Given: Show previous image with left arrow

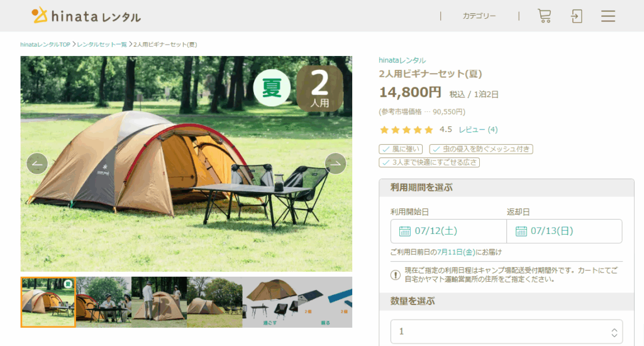Looking at the screenshot, I should [37, 164].
